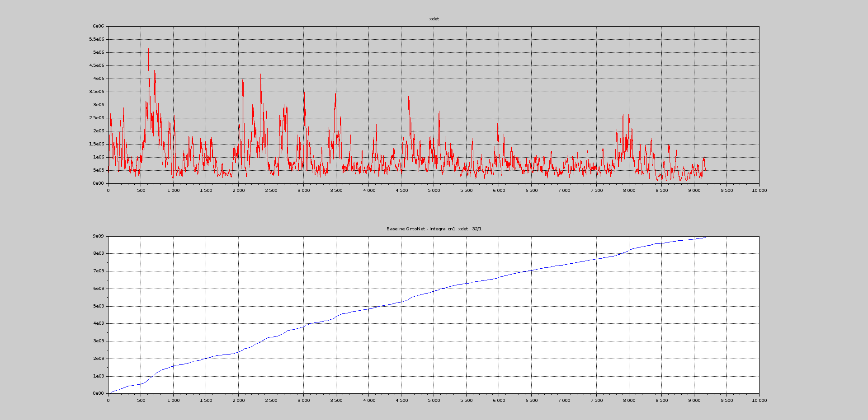
Task: Click the right end of the red xdet curve
Action: pos(706,170)
